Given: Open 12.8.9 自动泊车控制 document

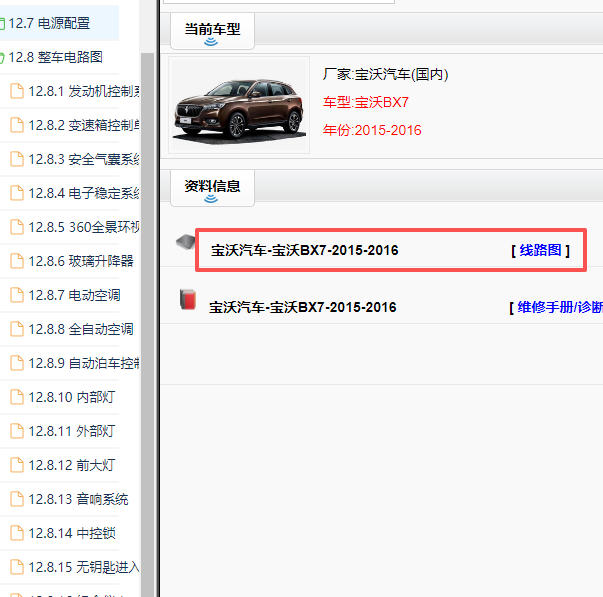Looking at the screenshot, I should [x=84, y=363].
